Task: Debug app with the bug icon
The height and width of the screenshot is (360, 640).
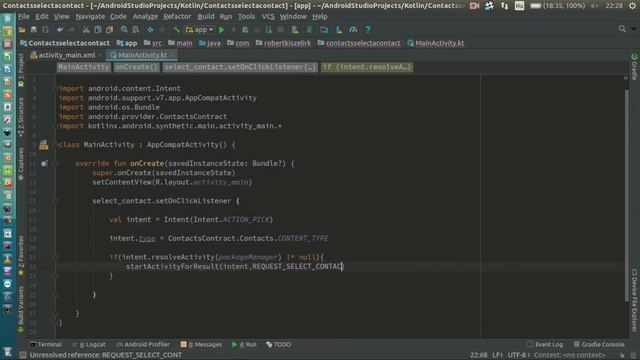Action: pyautogui.click(x=245, y=30)
